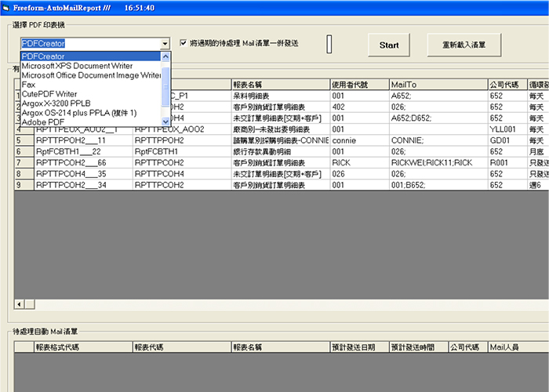The image size is (549, 392).
Task: Click the Start button
Action: coord(389,45)
